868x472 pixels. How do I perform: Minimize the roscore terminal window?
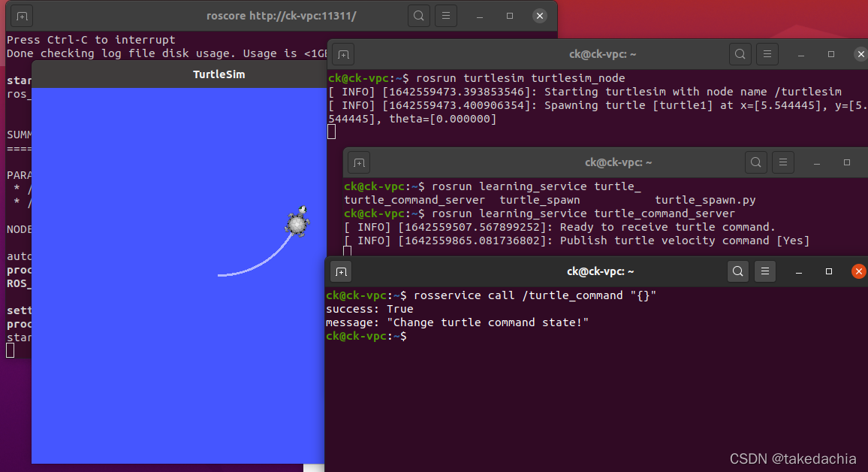click(x=480, y=17)
